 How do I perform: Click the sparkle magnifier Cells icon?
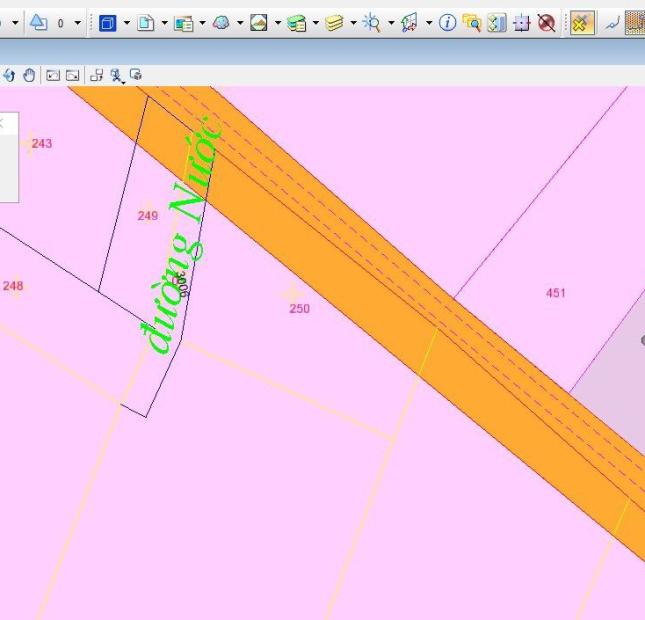[x=371, y=23]
